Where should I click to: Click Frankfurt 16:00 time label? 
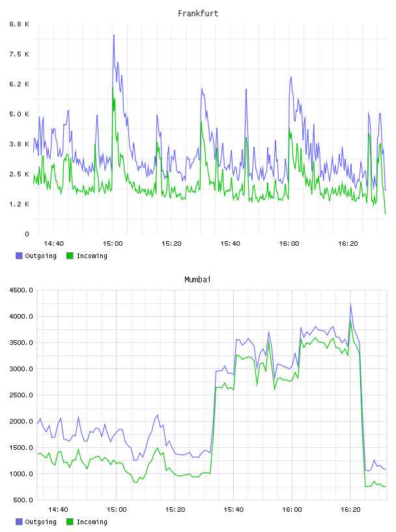coord(289,244)
